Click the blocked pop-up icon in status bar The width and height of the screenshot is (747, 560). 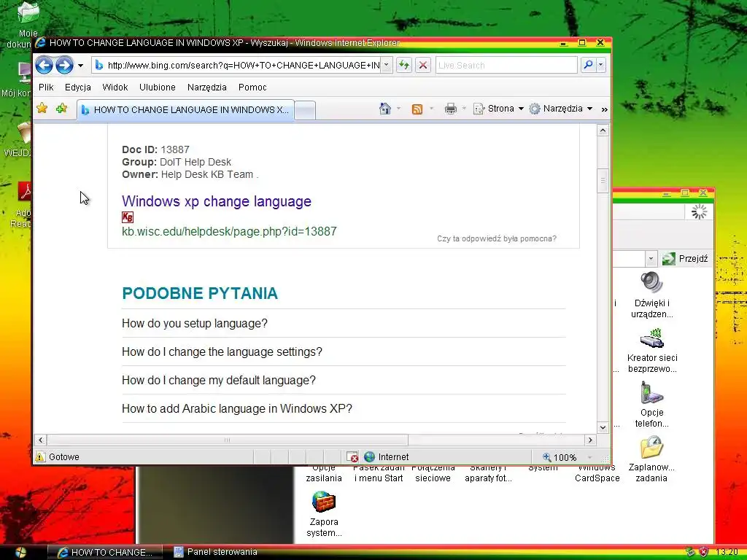(352, 456)
